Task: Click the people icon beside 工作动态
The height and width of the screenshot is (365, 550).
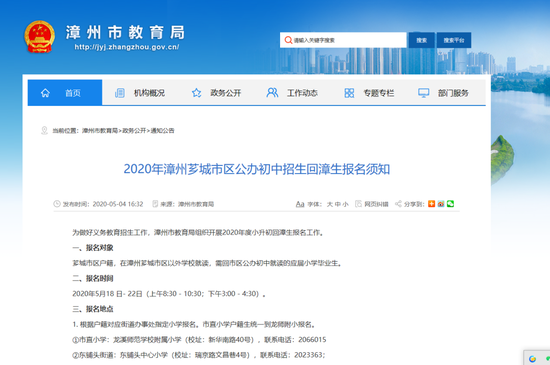Action: pyautogui.click(x=272, y=93)
